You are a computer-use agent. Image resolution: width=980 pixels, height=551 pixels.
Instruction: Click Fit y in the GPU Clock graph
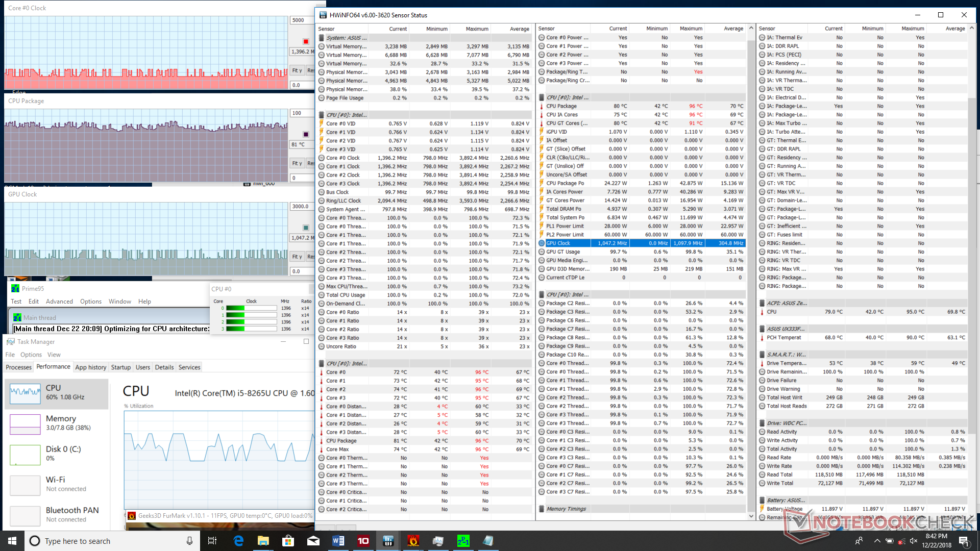(x=297, y=257)
